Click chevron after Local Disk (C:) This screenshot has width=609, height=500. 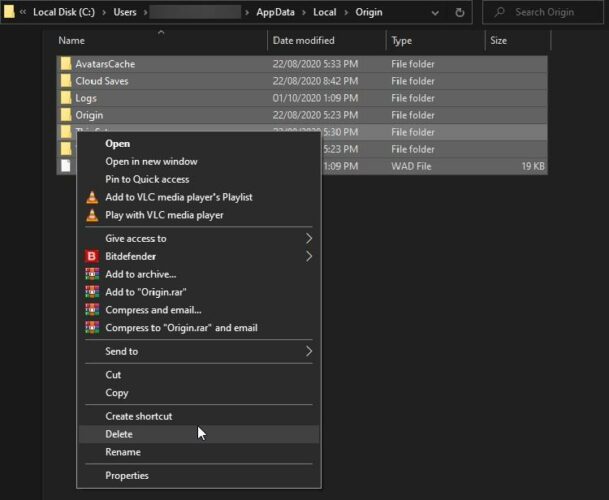pyautogui.click(x=104, y=12)
